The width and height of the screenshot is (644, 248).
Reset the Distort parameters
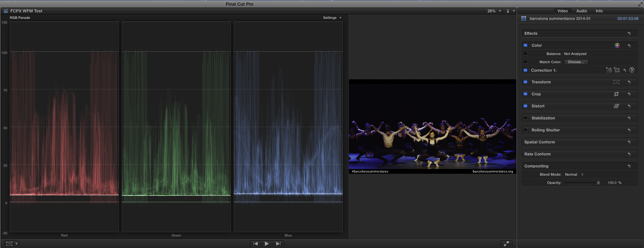pos(629,106)
